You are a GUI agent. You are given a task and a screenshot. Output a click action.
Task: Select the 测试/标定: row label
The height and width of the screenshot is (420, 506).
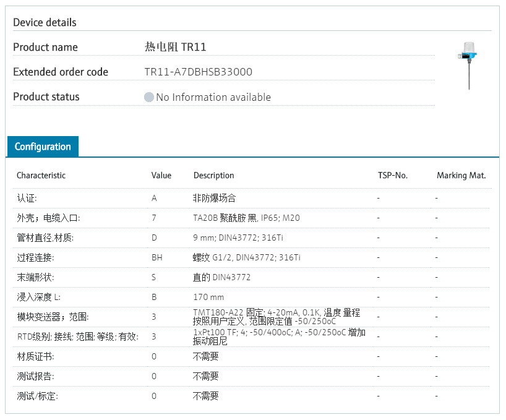click(38, 396)
